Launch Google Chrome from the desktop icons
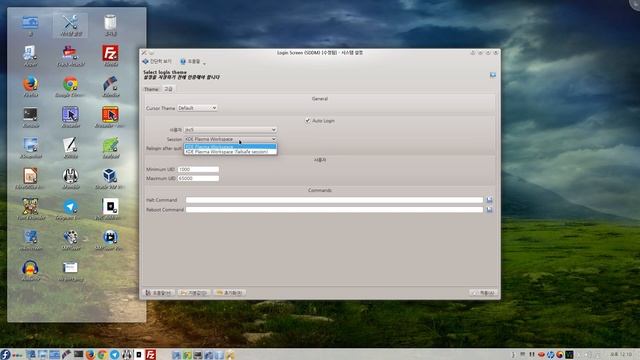 click(70, 86)
